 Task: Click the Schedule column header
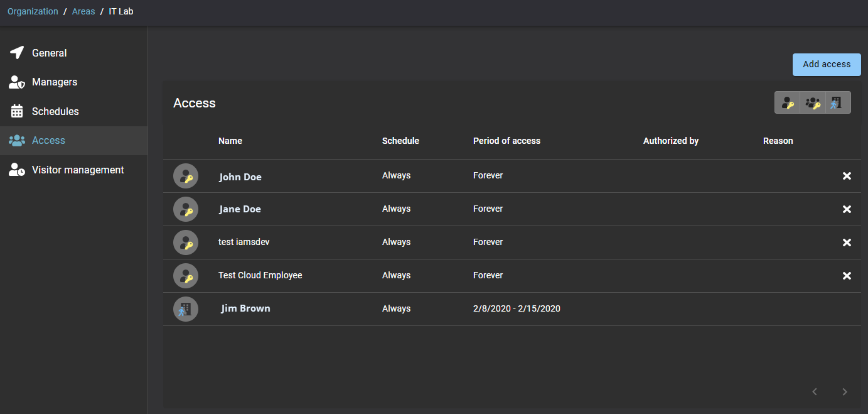400,141
